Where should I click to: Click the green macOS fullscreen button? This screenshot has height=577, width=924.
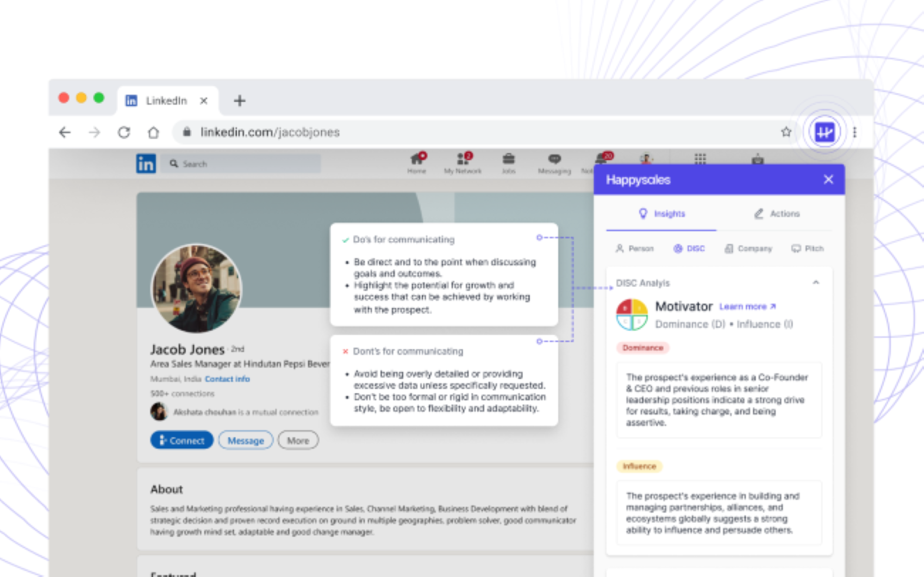tap(98, 98)
